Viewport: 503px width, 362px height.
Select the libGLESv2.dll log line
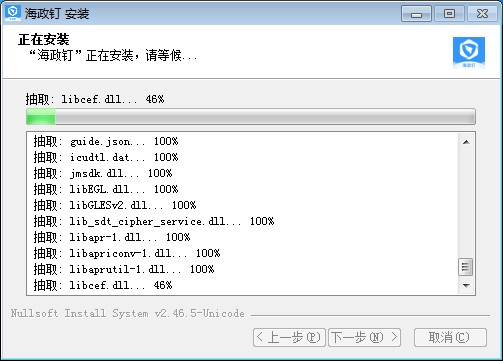(x=115, y=205)
